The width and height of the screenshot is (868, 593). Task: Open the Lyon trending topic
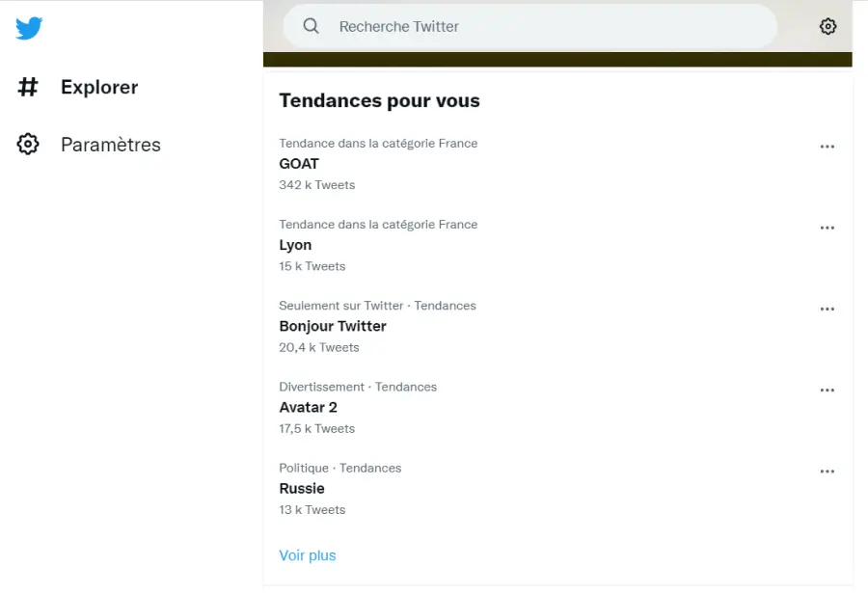(x=295, y=245)
